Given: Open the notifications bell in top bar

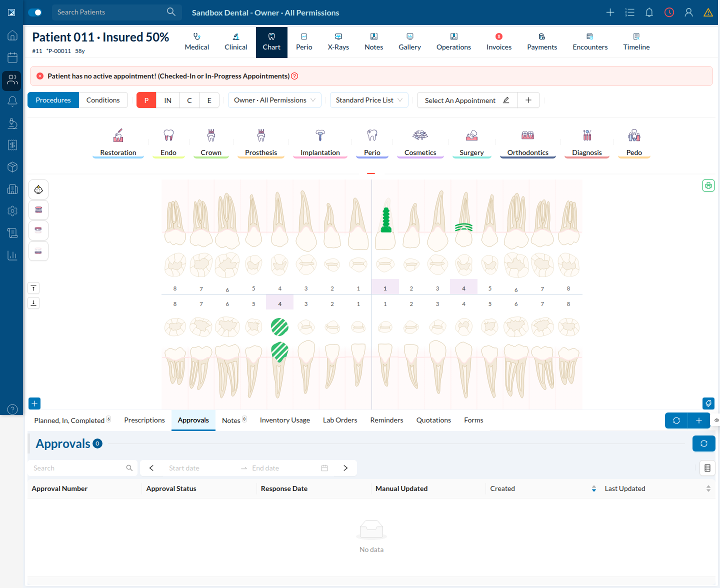Looking at the screenshot, I should 649,12.
